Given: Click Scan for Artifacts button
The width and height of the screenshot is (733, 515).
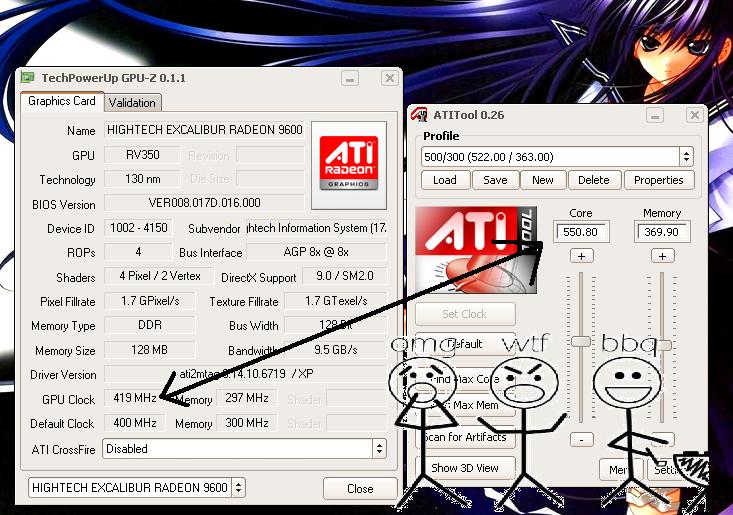Looking at the screenshot, I should point(465,437).
